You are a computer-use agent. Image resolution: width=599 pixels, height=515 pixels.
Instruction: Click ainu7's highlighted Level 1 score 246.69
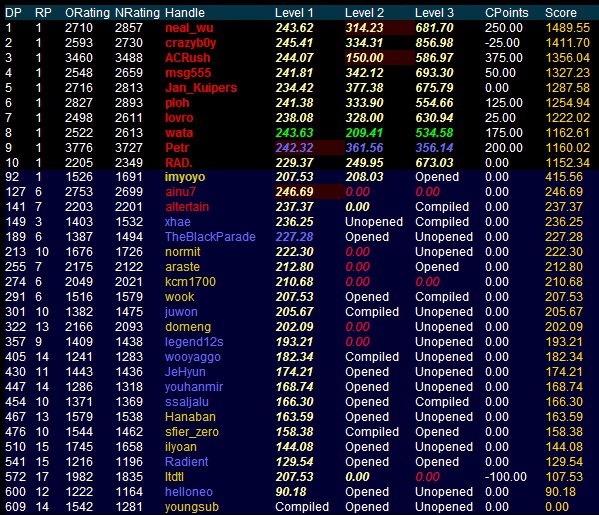click(x=294, y=192)
